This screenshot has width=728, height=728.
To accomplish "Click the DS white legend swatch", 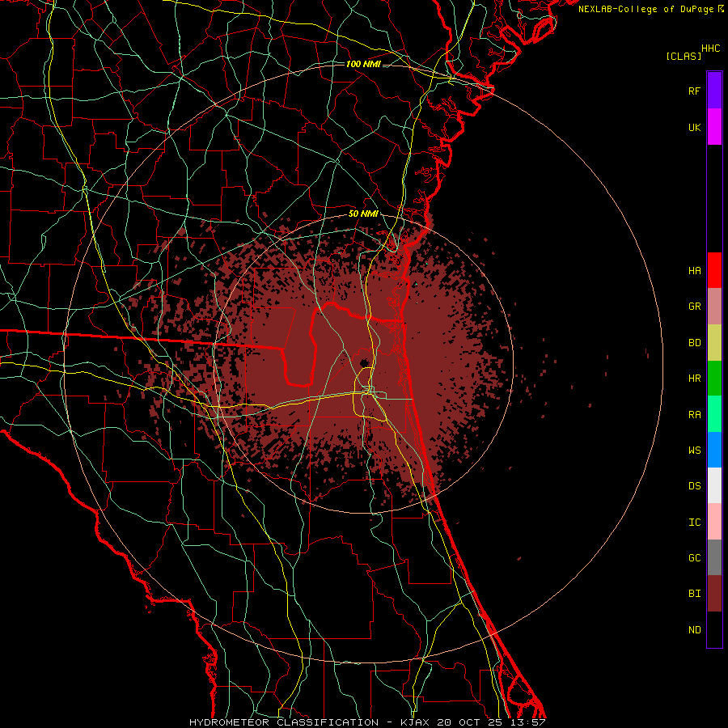I will (714, 485).
